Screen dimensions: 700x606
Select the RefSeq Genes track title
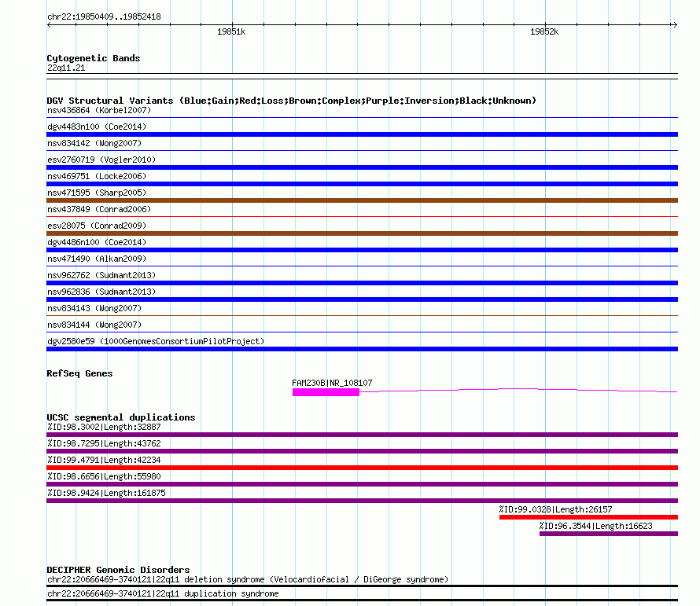pos(79,373)
